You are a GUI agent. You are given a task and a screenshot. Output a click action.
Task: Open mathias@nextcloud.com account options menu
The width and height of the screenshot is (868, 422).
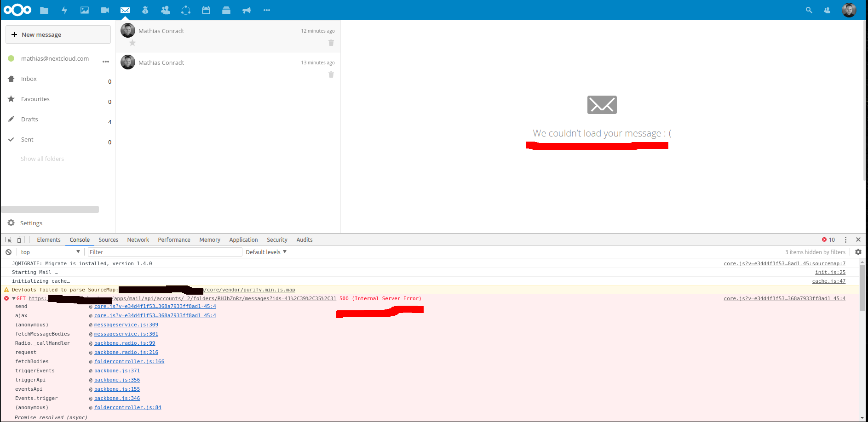coord(106,61)
